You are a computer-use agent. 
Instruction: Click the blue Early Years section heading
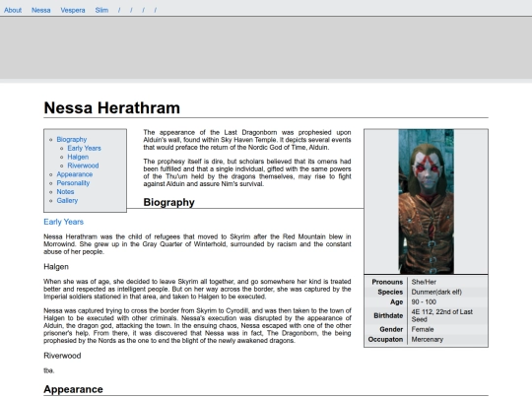(63, 222)
